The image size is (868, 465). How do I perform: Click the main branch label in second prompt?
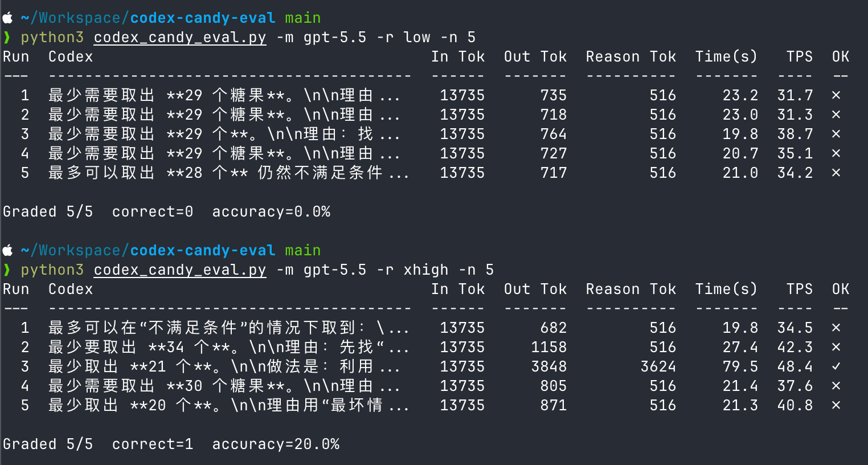(x=303, y=251)
